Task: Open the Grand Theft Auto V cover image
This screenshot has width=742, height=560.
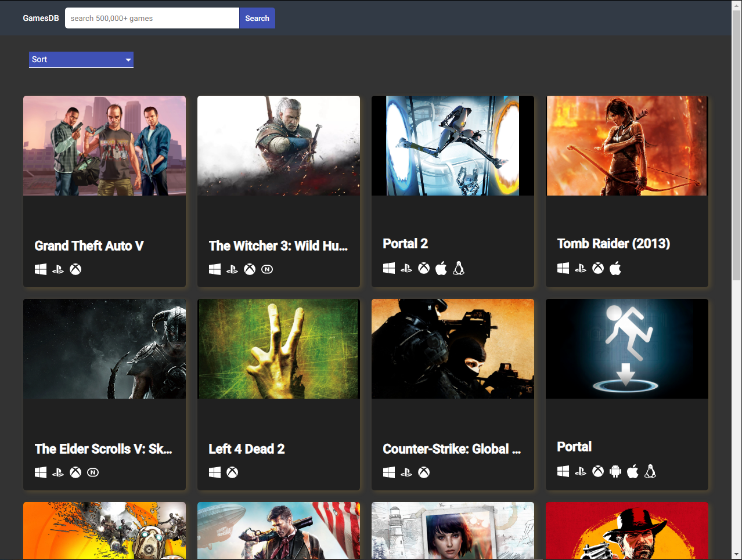Action: coord(105,146)
